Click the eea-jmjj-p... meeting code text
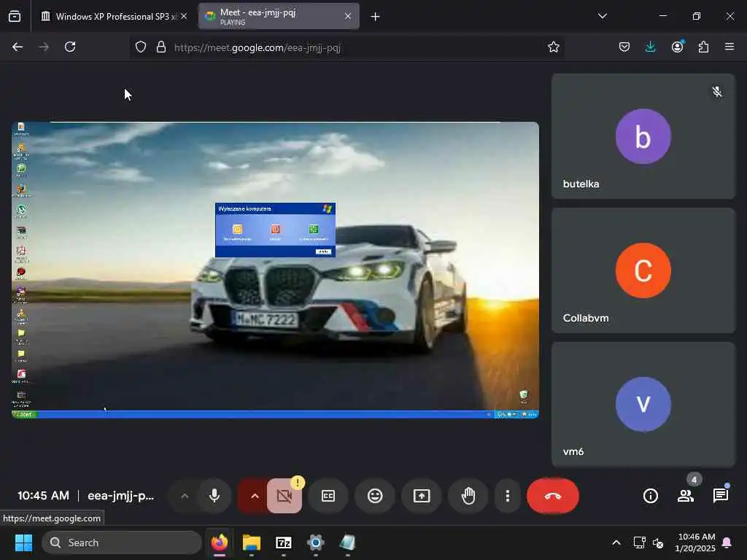747x560 pixels. click(x=120, y=496)
